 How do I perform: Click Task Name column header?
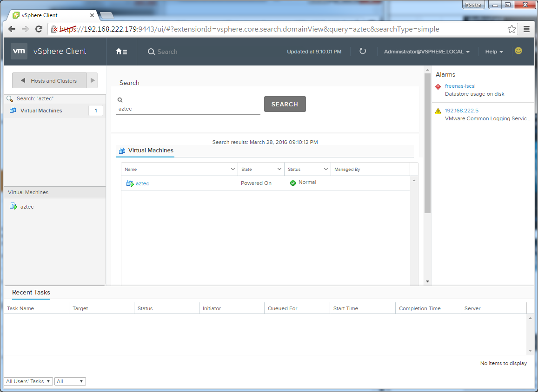coord(36,308)
